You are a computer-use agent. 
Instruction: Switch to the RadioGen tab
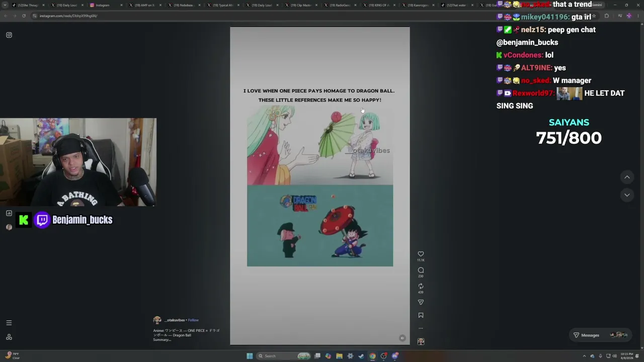coord(340,5)
